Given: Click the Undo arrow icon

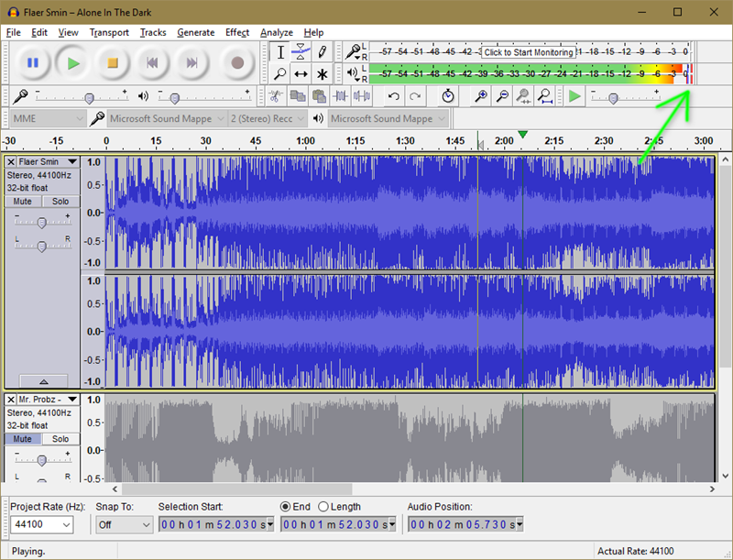Looking at the screenshot, I should 394,96.
